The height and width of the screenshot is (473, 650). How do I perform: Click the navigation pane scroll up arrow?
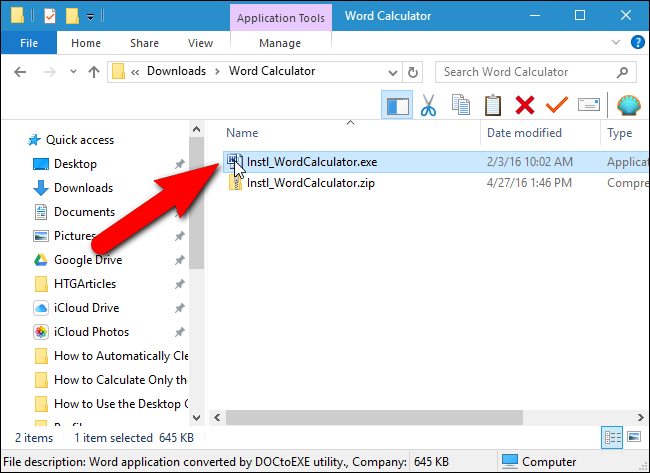196,129
